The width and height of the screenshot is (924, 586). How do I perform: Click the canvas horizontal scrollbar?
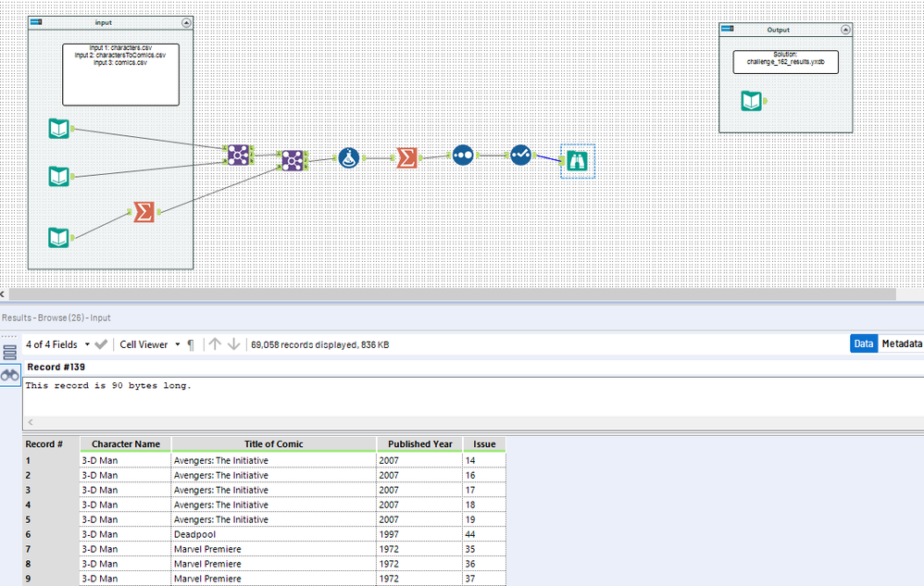tap(452, 293)
